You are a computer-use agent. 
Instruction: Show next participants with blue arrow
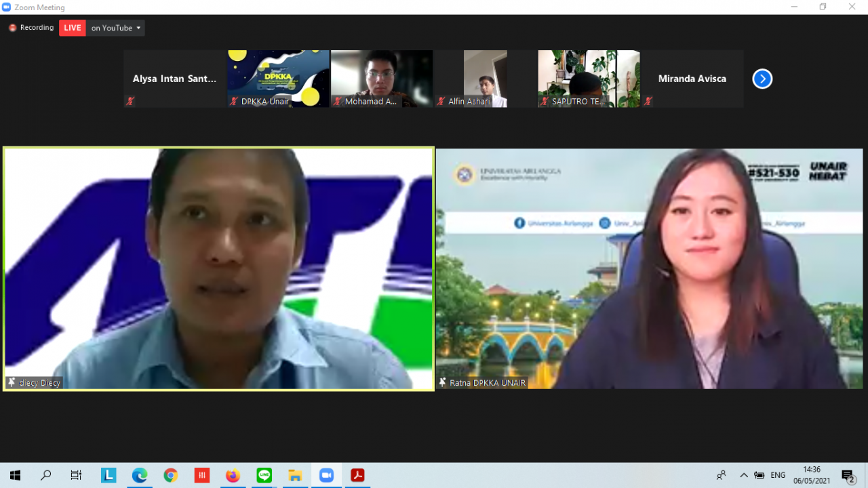(x=762, y=79)
